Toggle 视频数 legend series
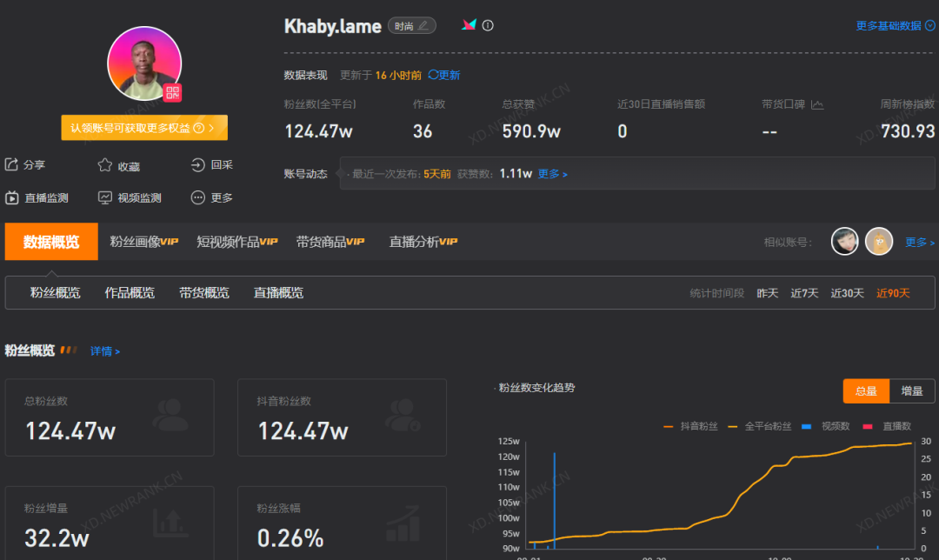Screen dimensions: 939x560 click(x=826, y=426)
